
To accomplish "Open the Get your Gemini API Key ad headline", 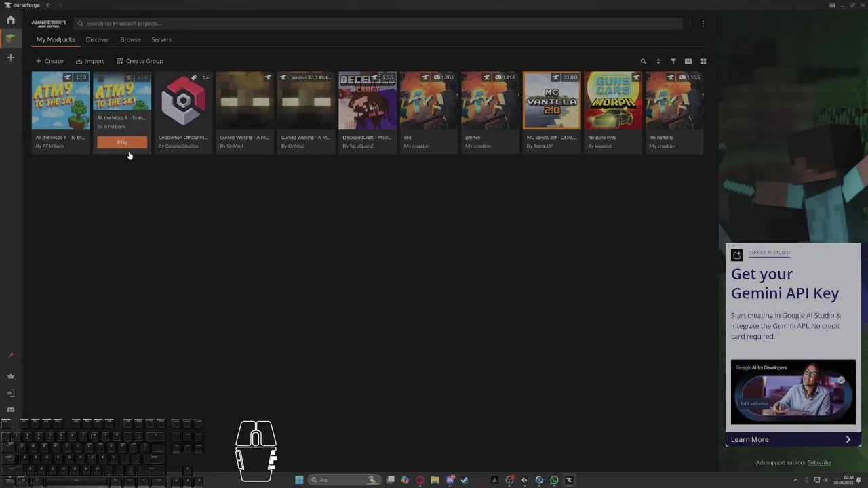I will pyautogui.click(x=785, y=283).
